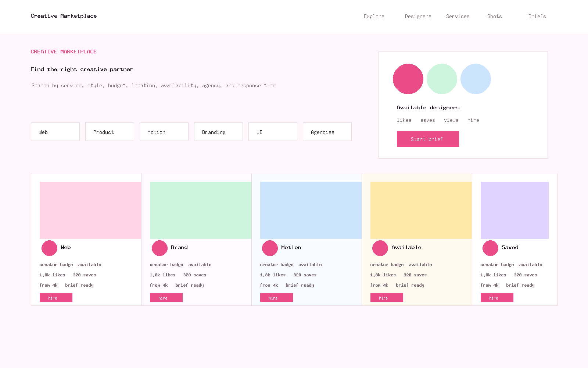Image resolution: width=588 pixels, height=368 pixels.
Task: Click the 'Available designers' heading
Action: coord(428,107)
